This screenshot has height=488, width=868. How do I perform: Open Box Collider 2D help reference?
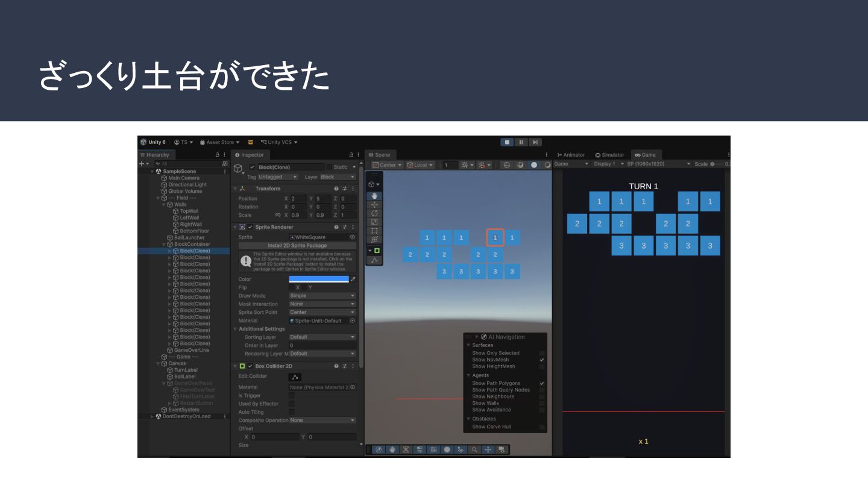click(x=336, y=366)
